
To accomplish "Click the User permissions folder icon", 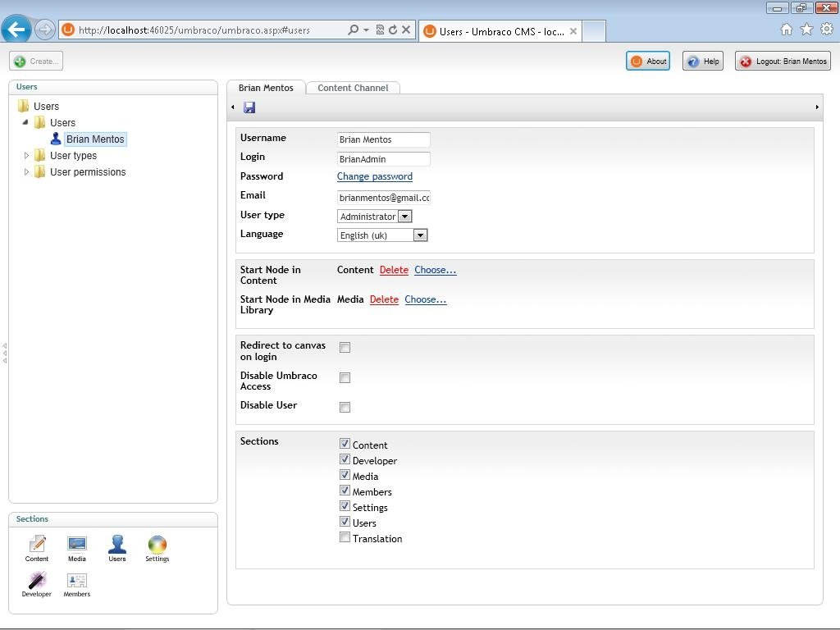I will click(x=39, y=172).
